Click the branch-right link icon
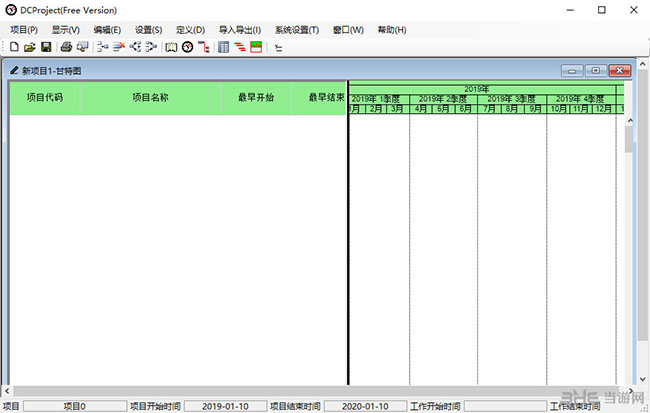The width and height of the screenshot is (650, 413). (x=151, y=47)
